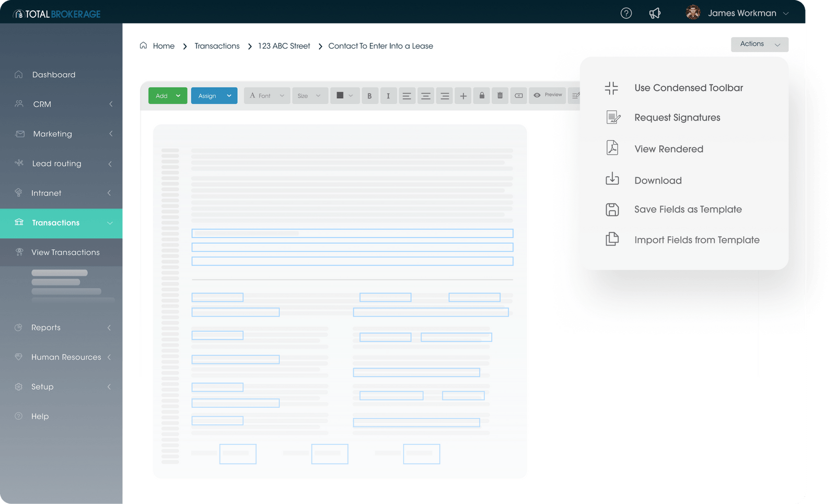Choose Download from the Actions menu
Image resolution: width=836 pixels, height=504 pixels.
pyautogui.click(x=657, y=180)
